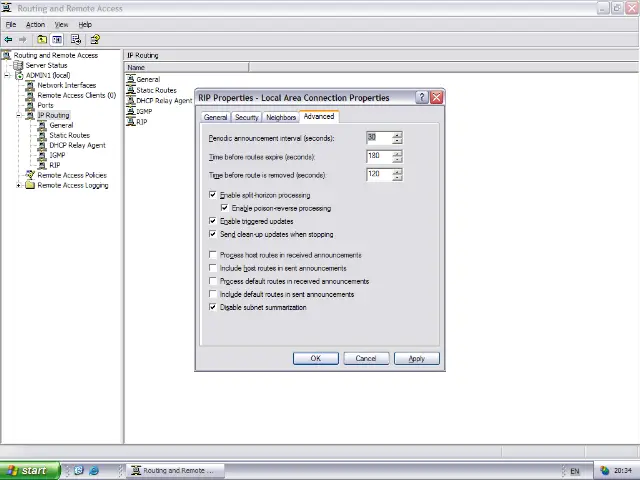Switch to the General tab in RIP Properties
The height and width of the screenshot is (480, 640).
(x=216, y=117)
